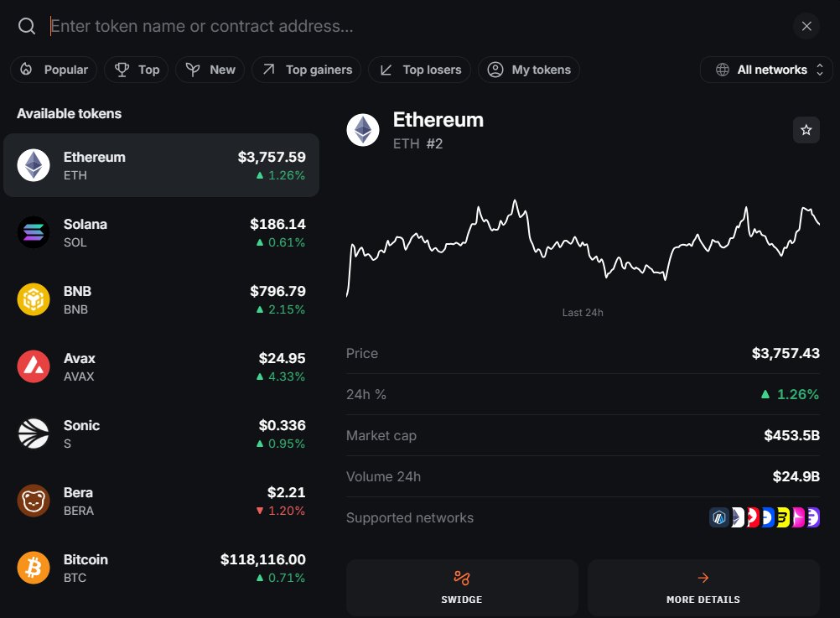Select the Solana name in the token list
840x618 pixels.
(x=86, y=224)
